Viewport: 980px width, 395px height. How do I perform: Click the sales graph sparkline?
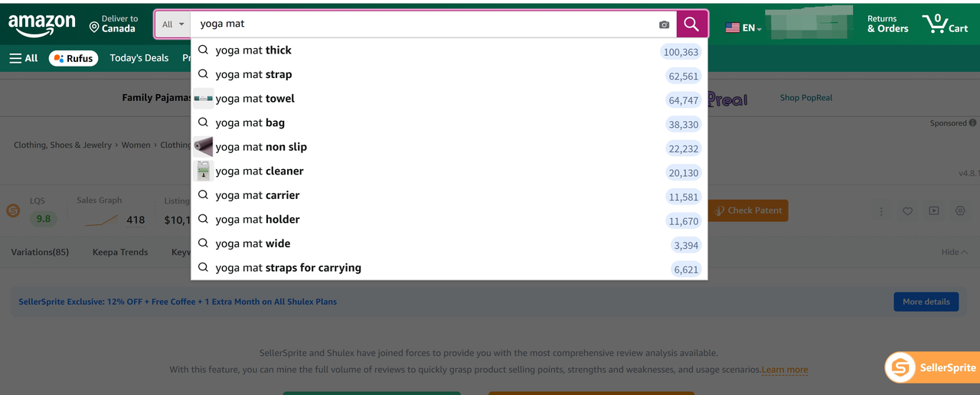(101, 220)
